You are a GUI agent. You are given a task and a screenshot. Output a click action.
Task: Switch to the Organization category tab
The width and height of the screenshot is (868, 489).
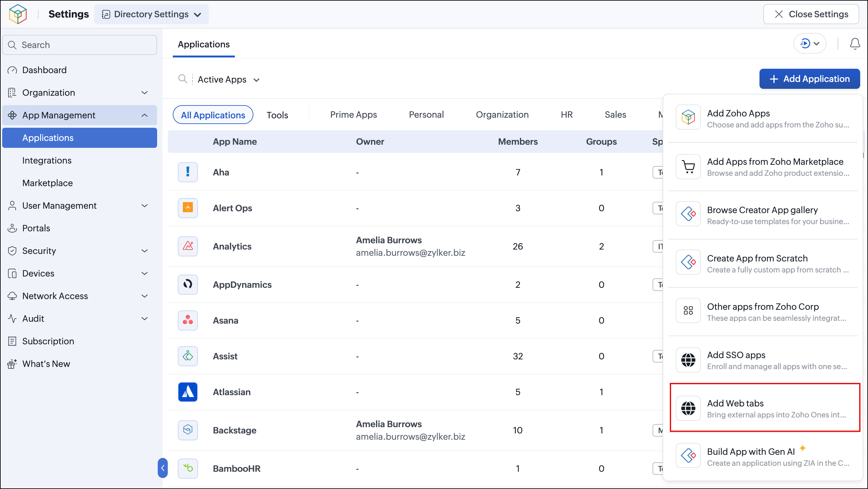click(502, 115)
